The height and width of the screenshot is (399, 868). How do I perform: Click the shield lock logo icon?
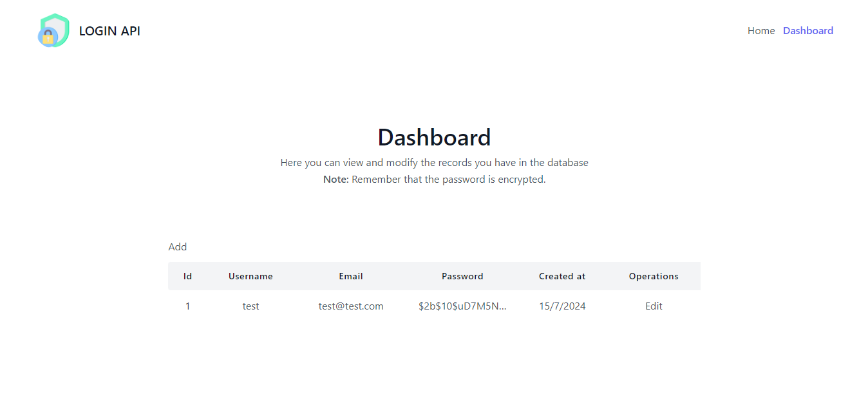pos(53,30)
